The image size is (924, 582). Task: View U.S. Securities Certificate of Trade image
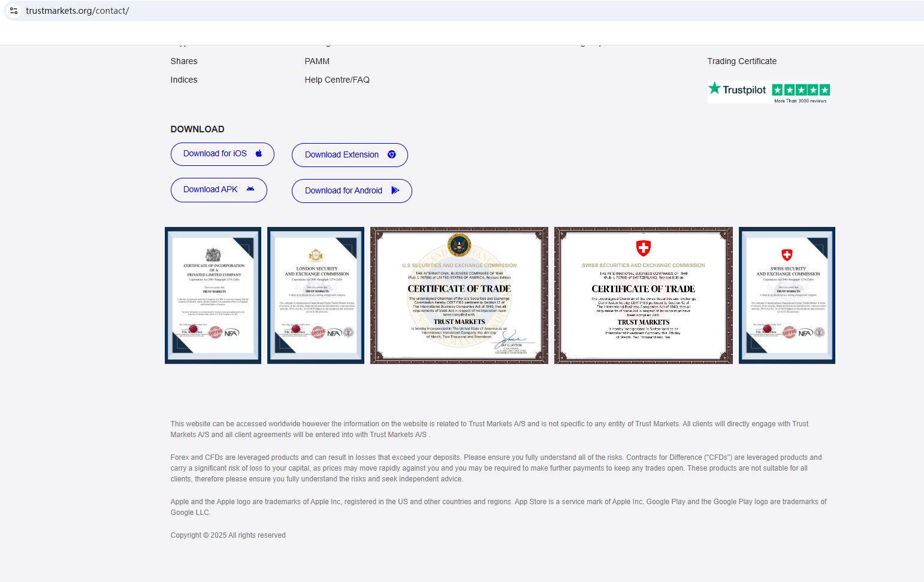click(460, 295)
